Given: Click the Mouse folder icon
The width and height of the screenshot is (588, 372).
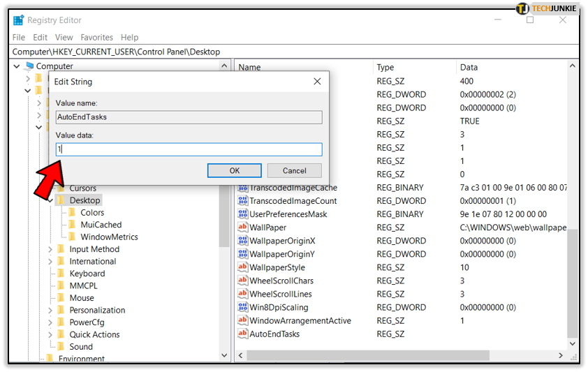Looking at the screenshot, I should pos(61,298).
